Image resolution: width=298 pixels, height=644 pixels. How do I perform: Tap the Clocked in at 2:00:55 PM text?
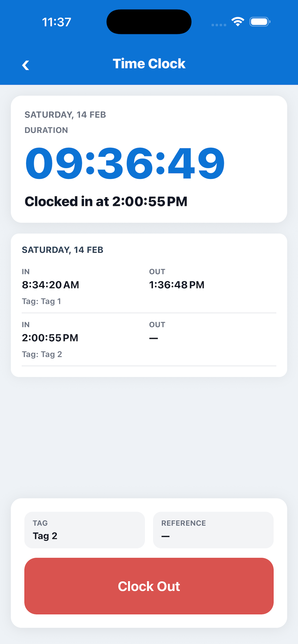click(106, 201)
